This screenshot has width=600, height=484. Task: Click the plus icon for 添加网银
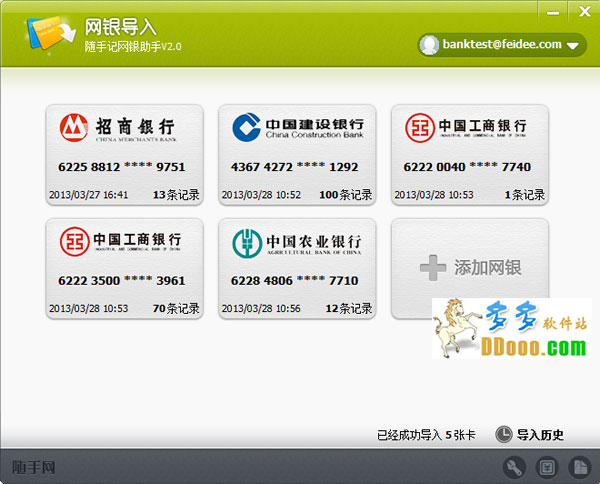[x=433, y=267]
